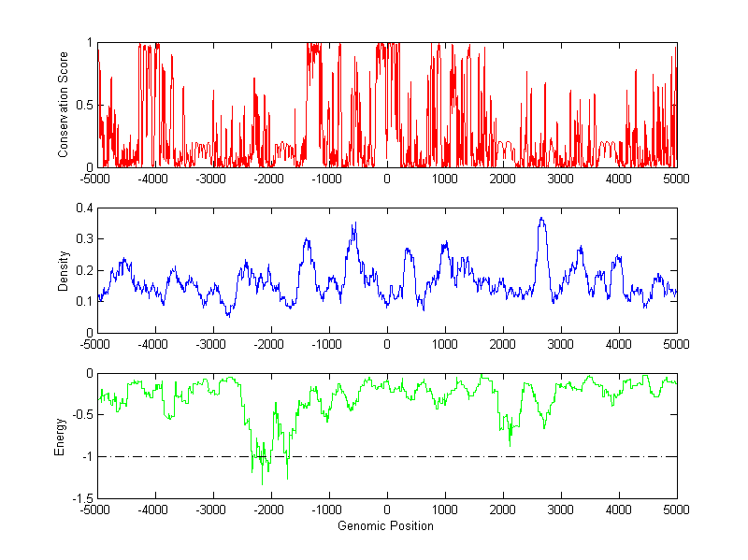748x560 pixels.
Task: Click the "Genomic Position" x-axis label
Action: pyautogui.click(x=387, y=526)
